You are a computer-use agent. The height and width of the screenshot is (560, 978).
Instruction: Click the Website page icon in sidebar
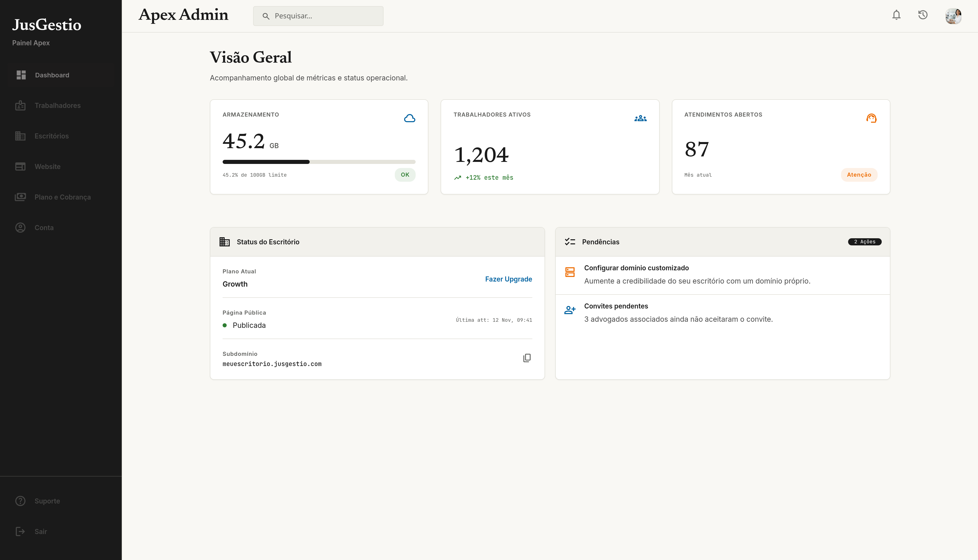pyautogui.click(x=20, y=166)
